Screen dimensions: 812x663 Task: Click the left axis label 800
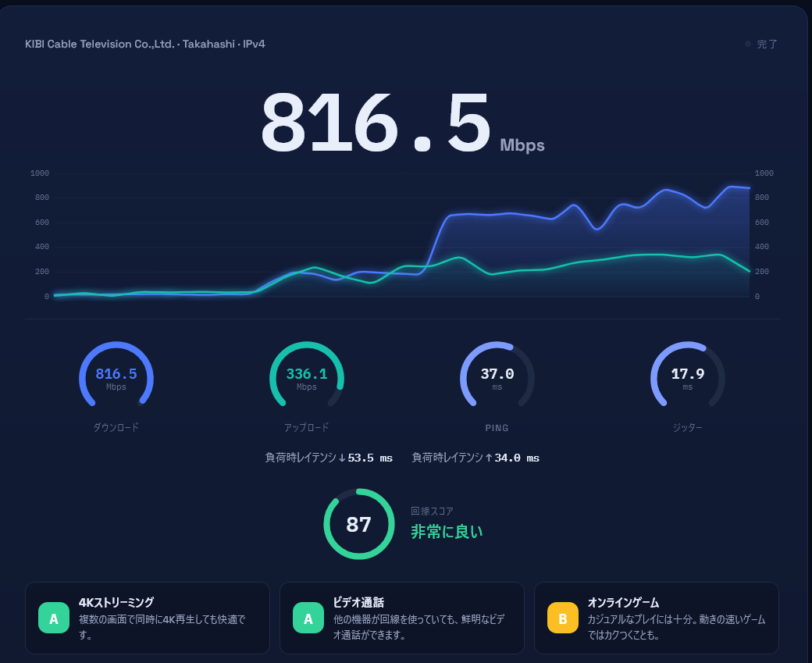(x=42, y=198)
